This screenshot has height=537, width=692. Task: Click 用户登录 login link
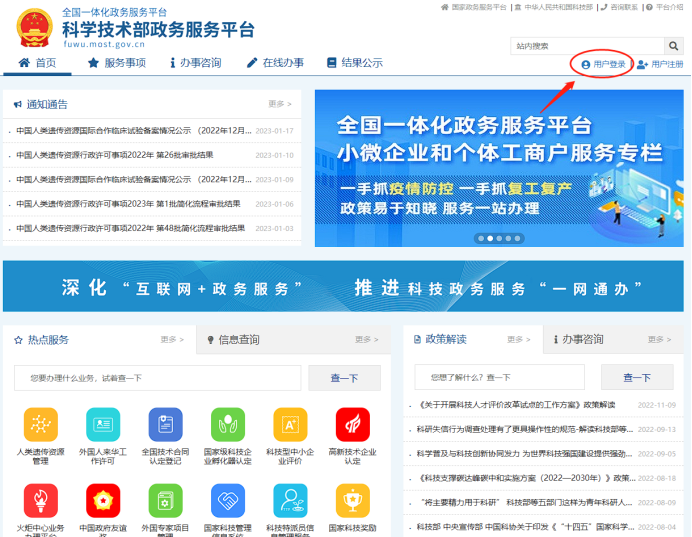coord(603,64)
